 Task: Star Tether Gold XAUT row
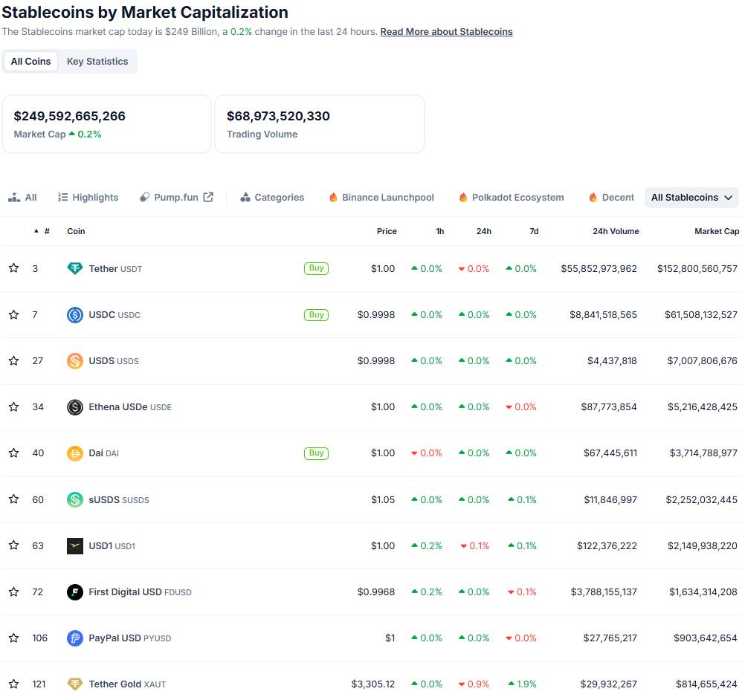click(13, 684)
